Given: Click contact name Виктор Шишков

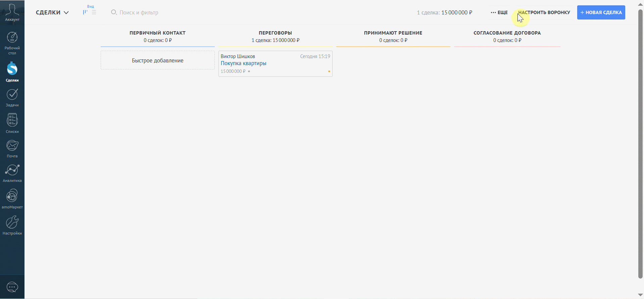Looking at the screenshot, I should 238,56.
